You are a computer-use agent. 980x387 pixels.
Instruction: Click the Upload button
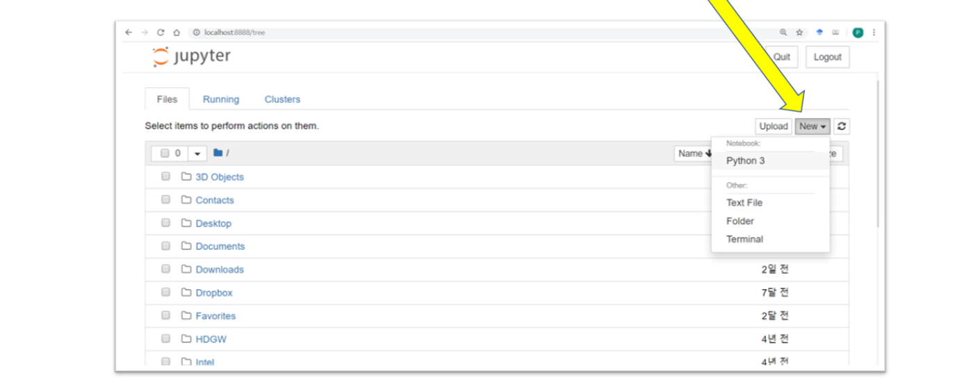774,126
